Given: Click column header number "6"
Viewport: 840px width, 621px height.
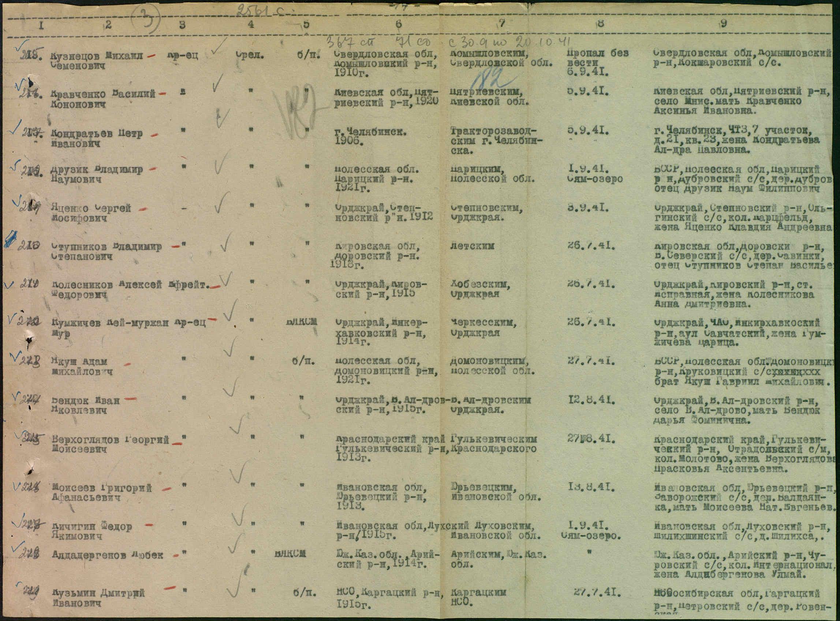Looking at the screenshot, I should (399, 24).
